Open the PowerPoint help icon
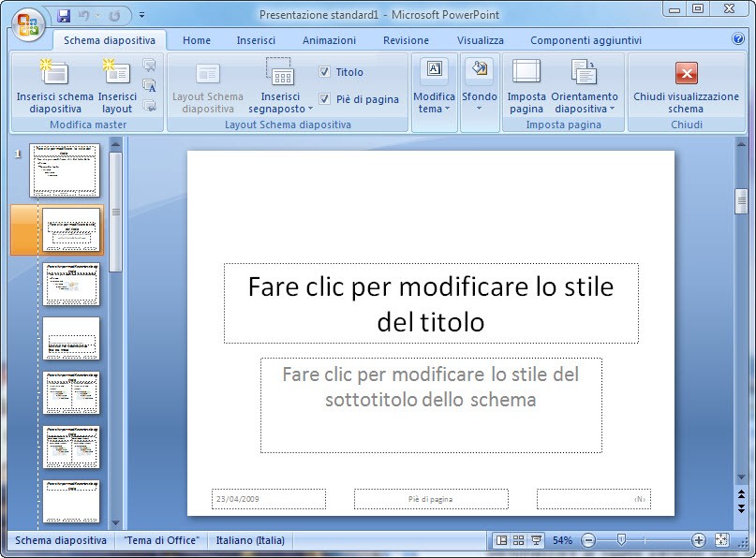The width and height of the screenshot is (756, 558). (x=738, y=39)
